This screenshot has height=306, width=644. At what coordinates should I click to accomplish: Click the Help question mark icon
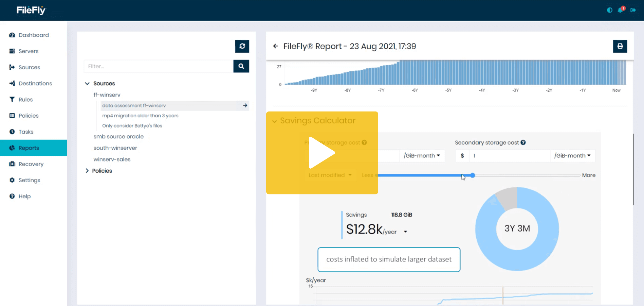point(12,196)
